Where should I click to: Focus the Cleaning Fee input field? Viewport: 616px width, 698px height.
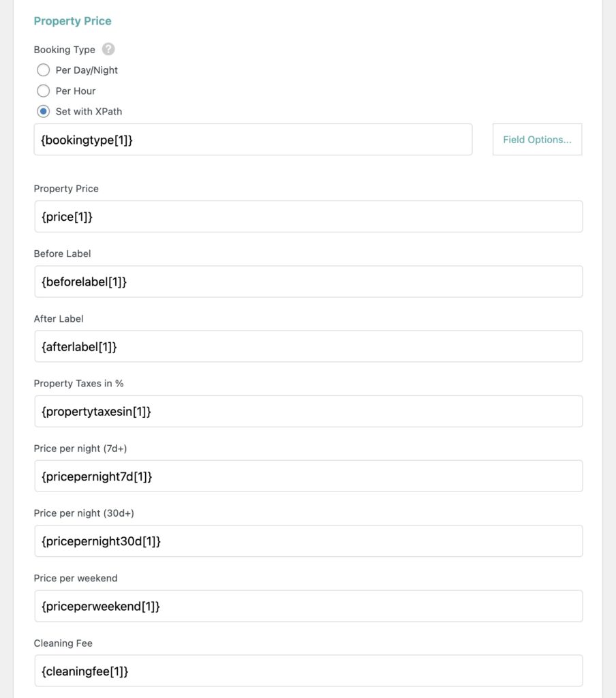(x=308, y=671)
